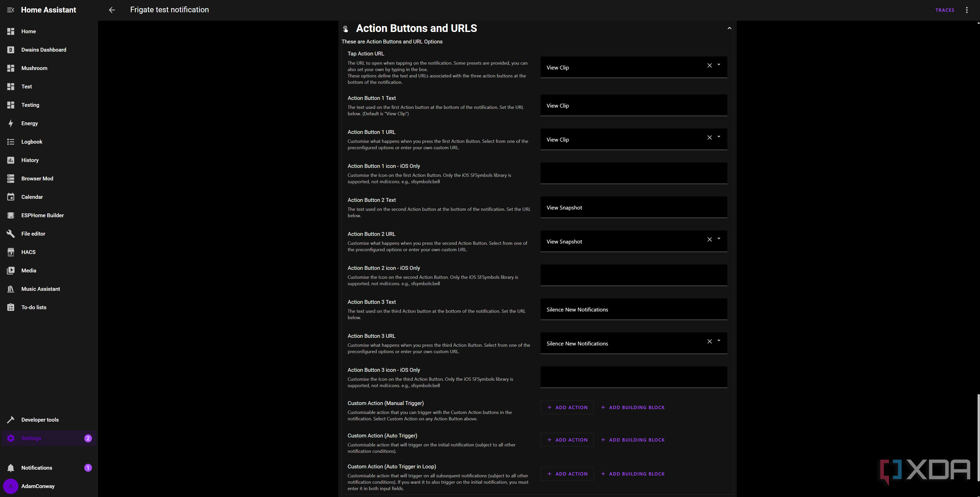Edit the Action Button 1 Text field
The width and height of the screenshot is (980, 497).
pos(634,106)
